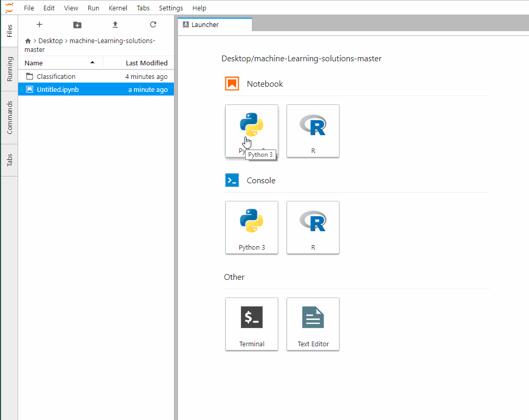Open the Classification folder
Viewport: 529px width, 420px height.
tap(56, 76)
